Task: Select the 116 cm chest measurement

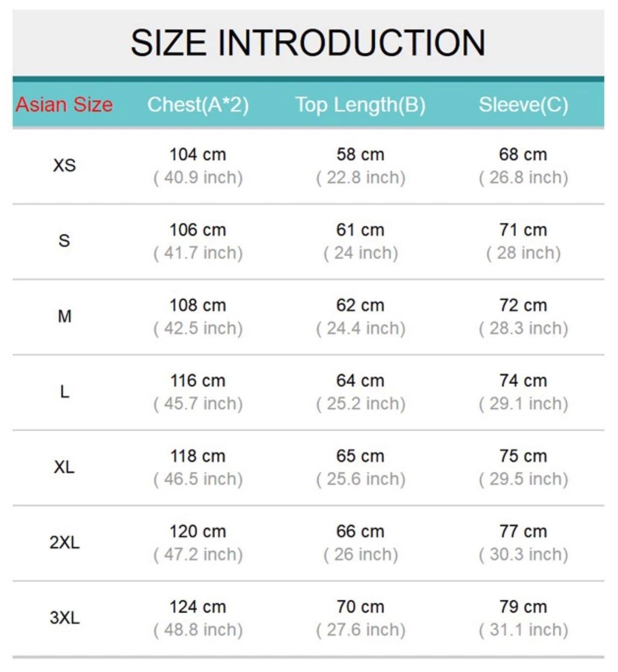Action: 198,380
